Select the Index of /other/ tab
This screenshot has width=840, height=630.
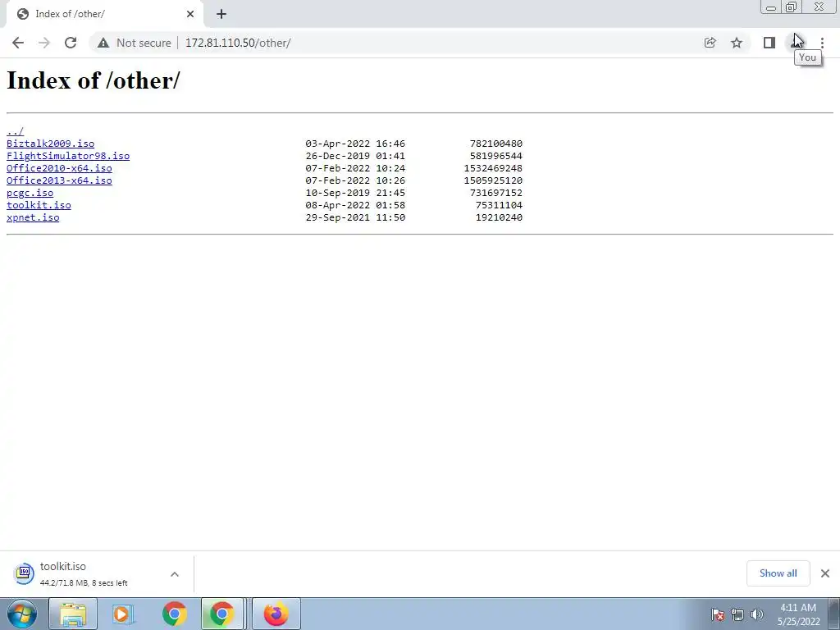(x=104, y=14)
